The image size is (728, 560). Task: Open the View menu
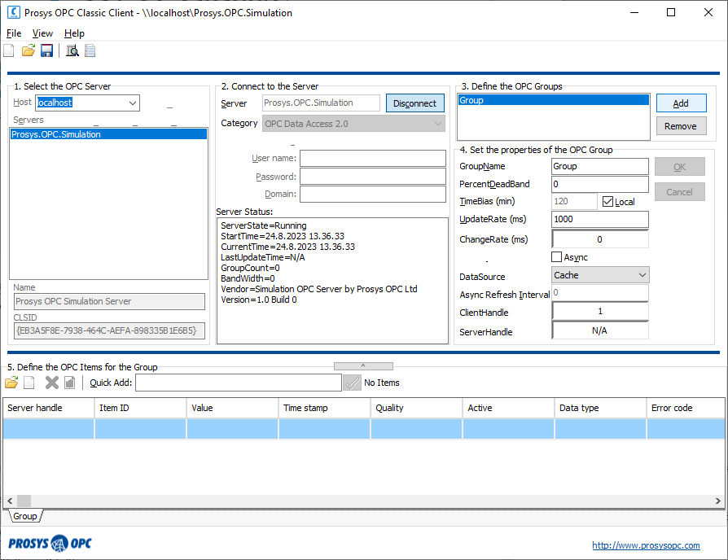[x=42, y=33]
